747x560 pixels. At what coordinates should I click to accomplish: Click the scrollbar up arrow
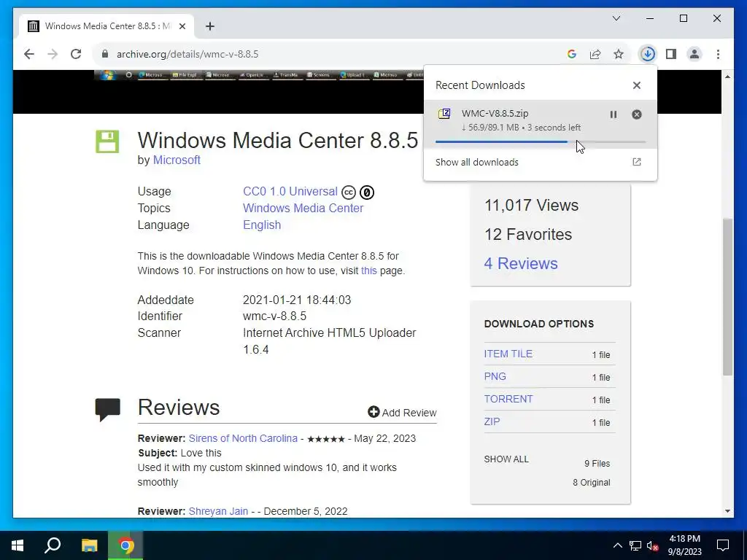pos(727,77)
